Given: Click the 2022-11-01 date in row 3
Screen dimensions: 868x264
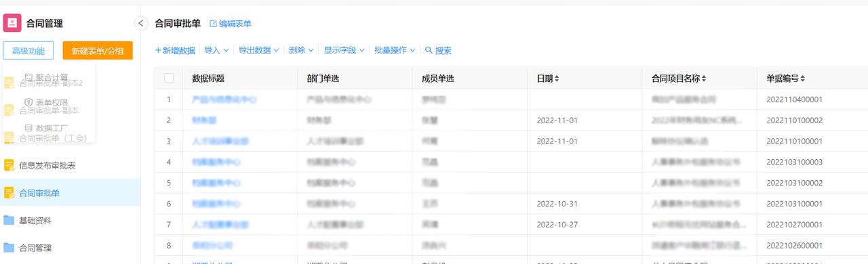Looking at the screenshot, I should click(557, 141).
